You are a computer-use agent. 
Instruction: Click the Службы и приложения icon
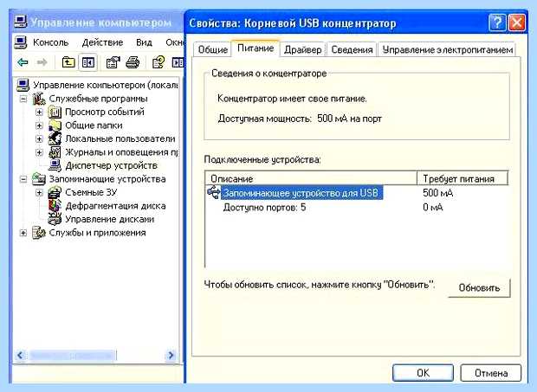(39, 233)
